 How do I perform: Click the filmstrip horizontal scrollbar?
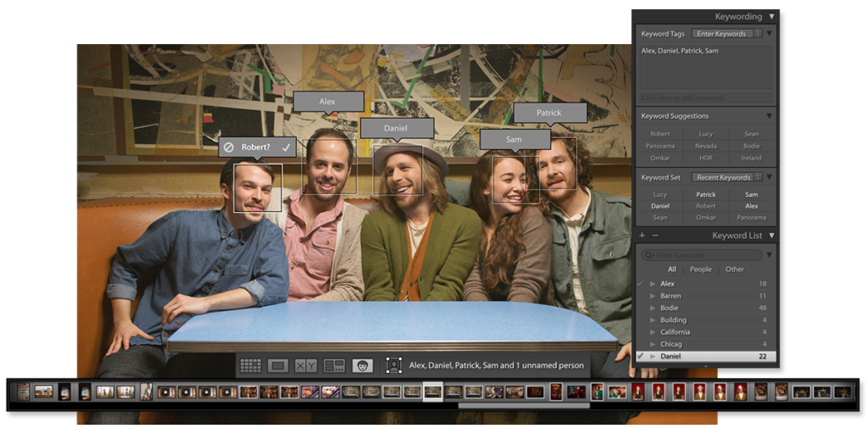523,406
